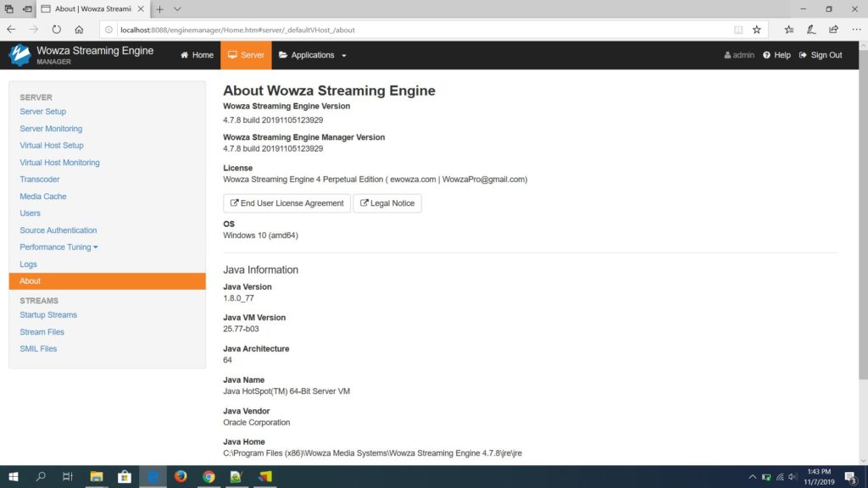Open Server Setup in sidebar
Image resolution: width=868 pixels, height=488 pixels.
pyautogui.click(x=42, y=111)
